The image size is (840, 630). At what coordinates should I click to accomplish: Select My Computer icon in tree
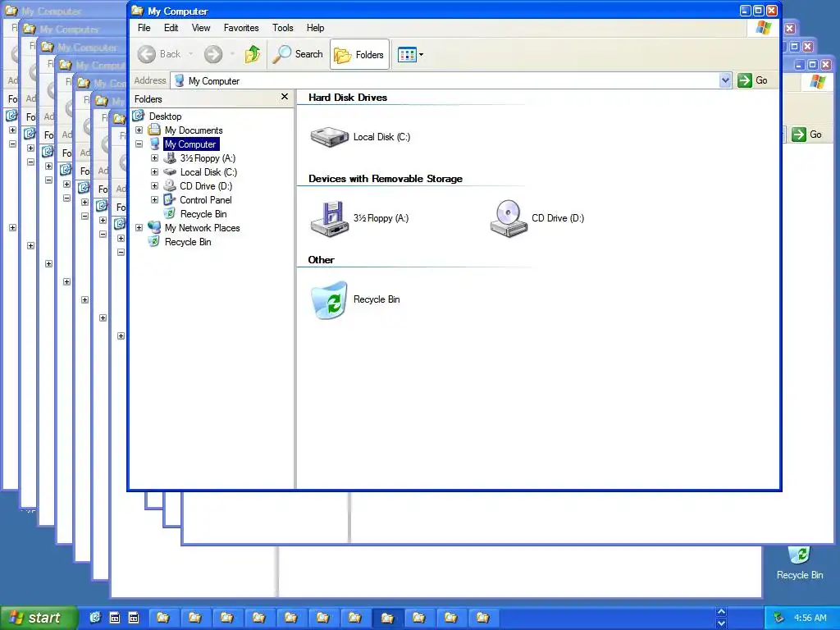point(155,144)
